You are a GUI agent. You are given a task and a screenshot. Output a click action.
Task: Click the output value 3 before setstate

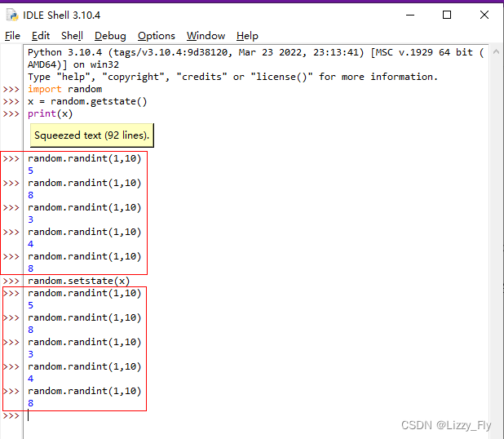[x=30, y=219]
